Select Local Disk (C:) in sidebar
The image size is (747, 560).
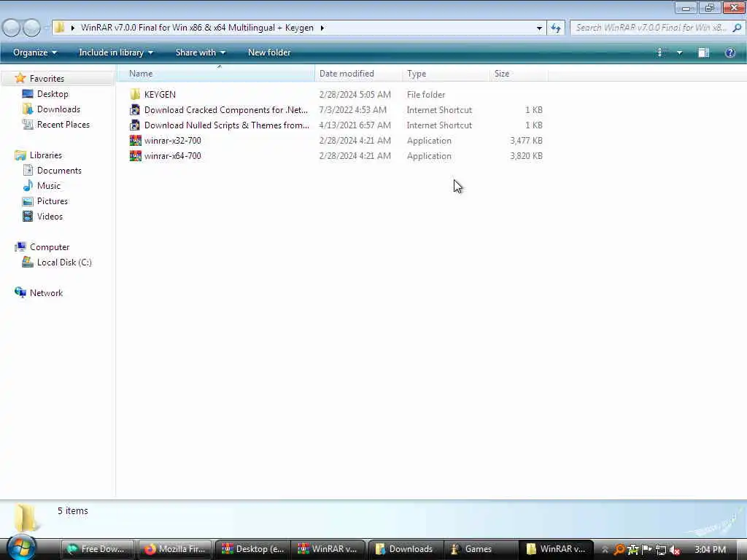[x=57, y=262]
